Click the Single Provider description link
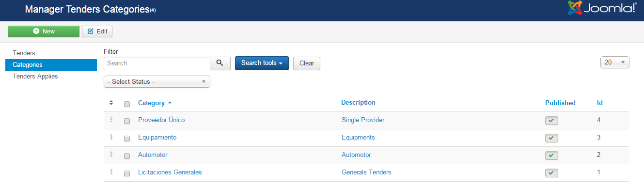The height and width of the screenshot is (188, 644). 363,120
